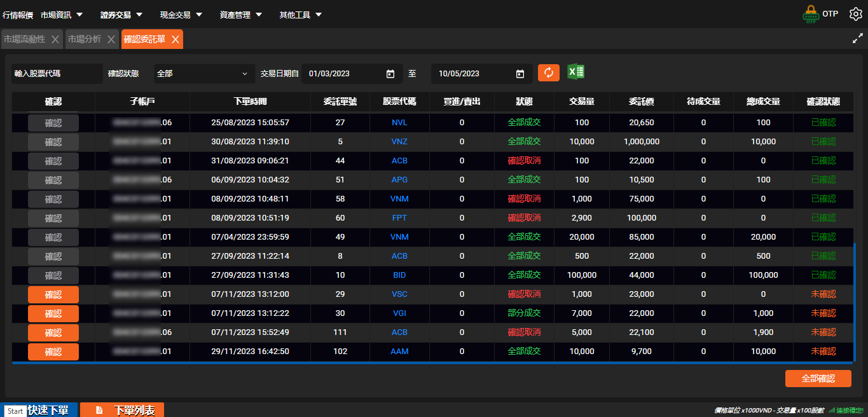This screenshot has width=868, height=417.
Task: Expand the 證券交易 menu
Action: tap(121, 15)
